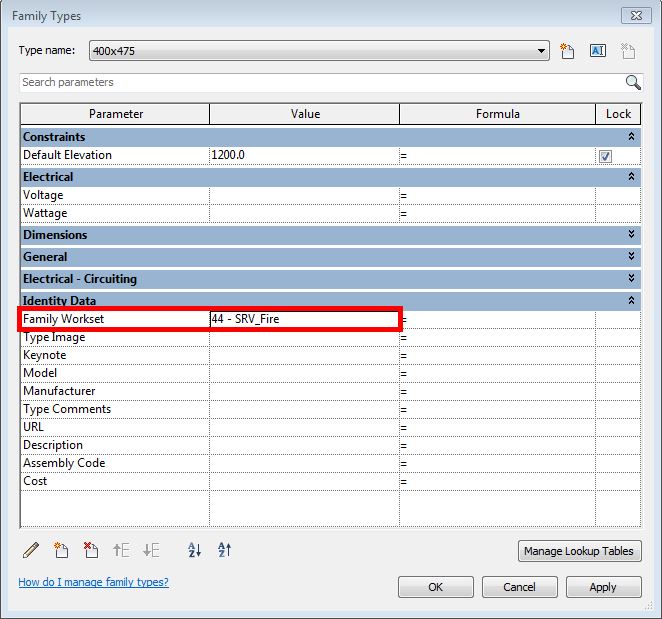Delete family type icon near Type name
The width and height of the screenshot is (662, 619).
628,51
